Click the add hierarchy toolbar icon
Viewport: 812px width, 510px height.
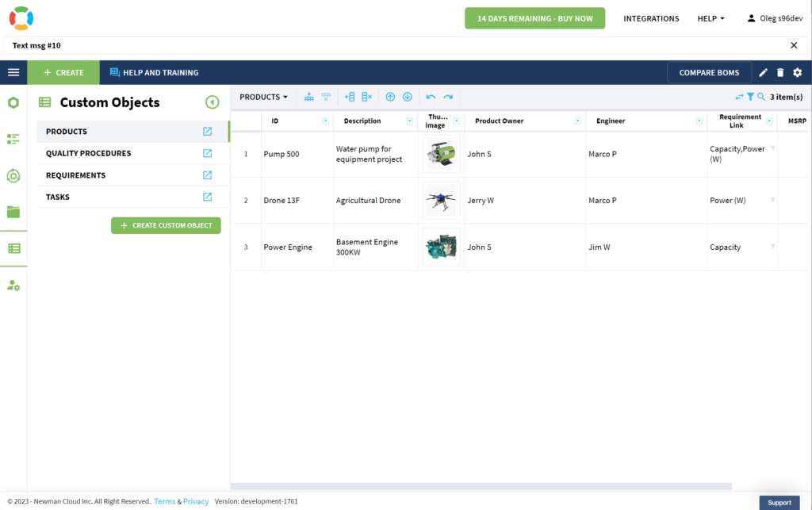coord(309,97)
